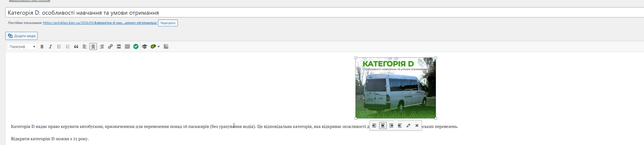This screenshot has height=145, width=644.
Task: Open the avtoklass.kiev.ua permalink URL
Action: click(x=100, y=23)
